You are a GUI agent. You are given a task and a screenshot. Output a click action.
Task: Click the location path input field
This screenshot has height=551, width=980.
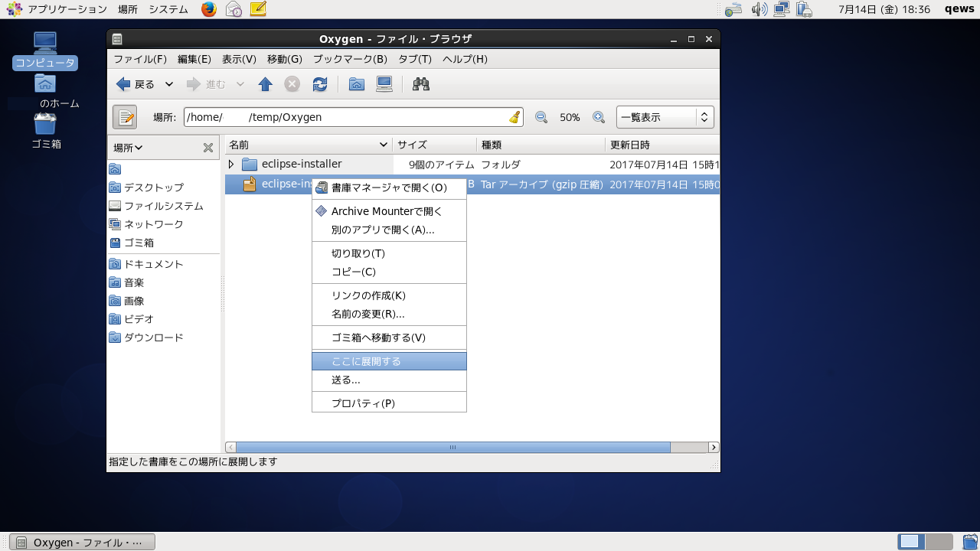(x=353, y=117)
